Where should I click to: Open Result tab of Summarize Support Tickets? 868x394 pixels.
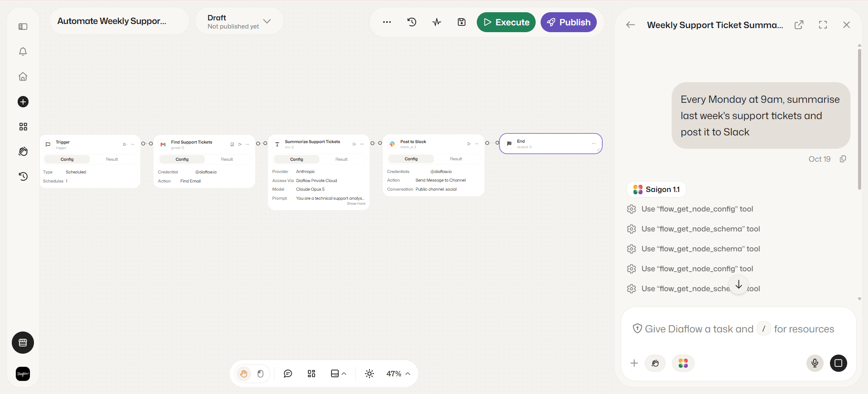pyautogui.click(x=341, y=159)
